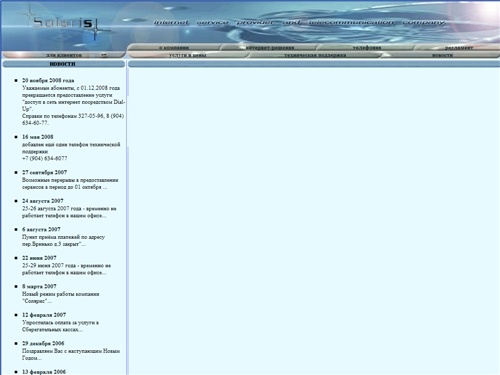Click the phone number "+7 (904) 634-6077"

click(x=45, y=158)
